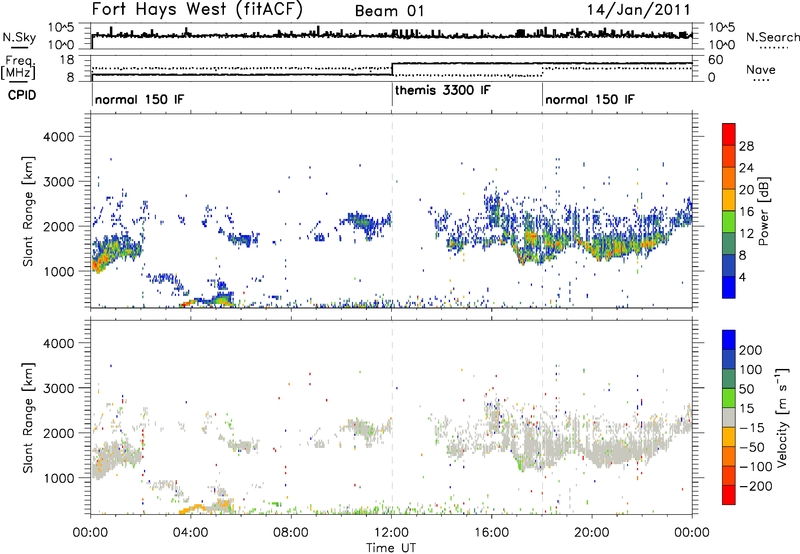Click the 'Fort Hays West (fitACF)' title

[197, 10]
